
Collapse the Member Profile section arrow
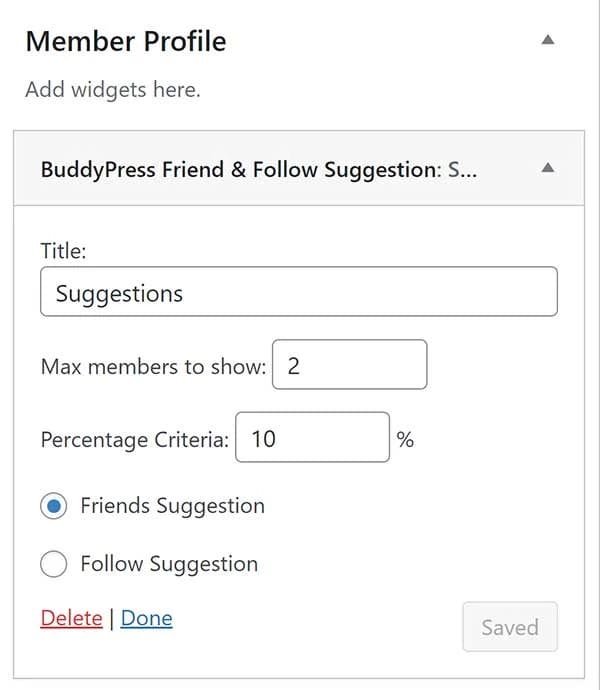tap(546, 40)
